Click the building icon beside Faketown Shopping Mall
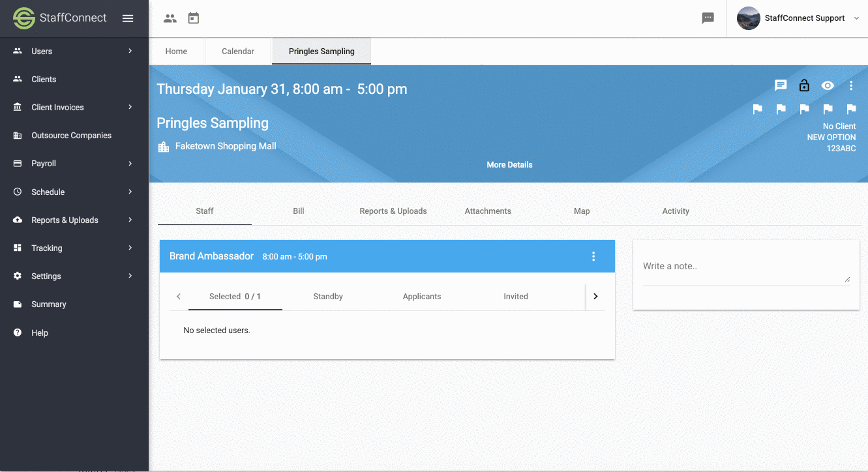Viewport: 868px width, 472px height. [164, 147]
